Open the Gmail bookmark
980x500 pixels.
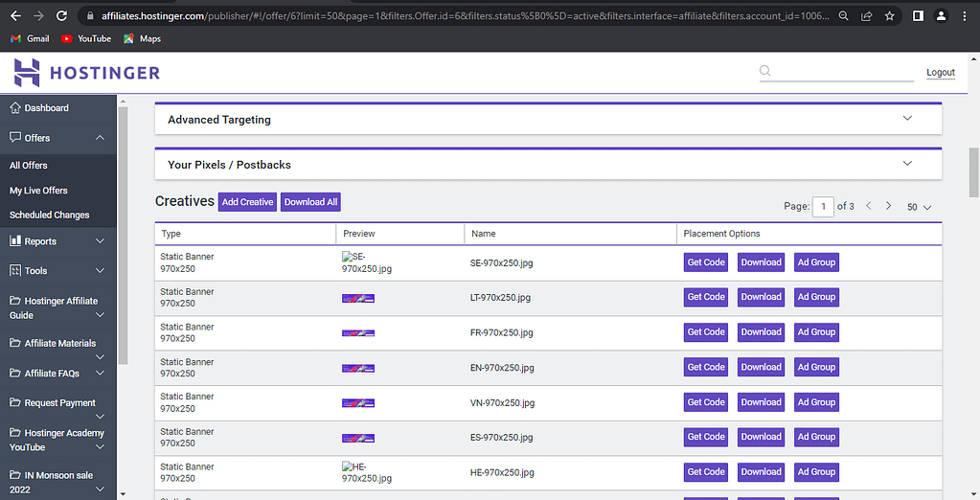click(30, 38)
